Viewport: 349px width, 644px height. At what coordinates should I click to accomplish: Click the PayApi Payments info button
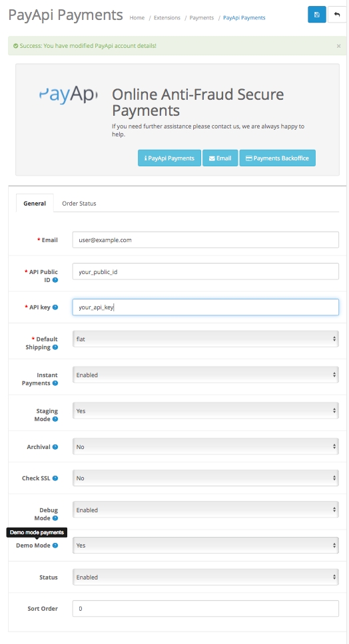point(169,158)
